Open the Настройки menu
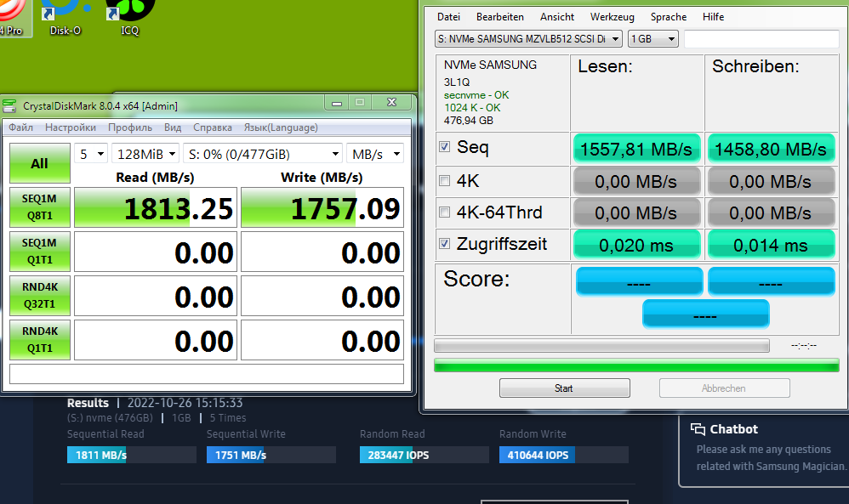The width and height of the screenshot is (849, 504). tap(71, 127)
